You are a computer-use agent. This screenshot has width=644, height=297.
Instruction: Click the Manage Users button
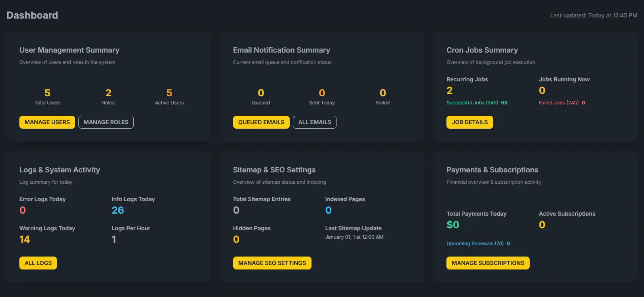47,122
